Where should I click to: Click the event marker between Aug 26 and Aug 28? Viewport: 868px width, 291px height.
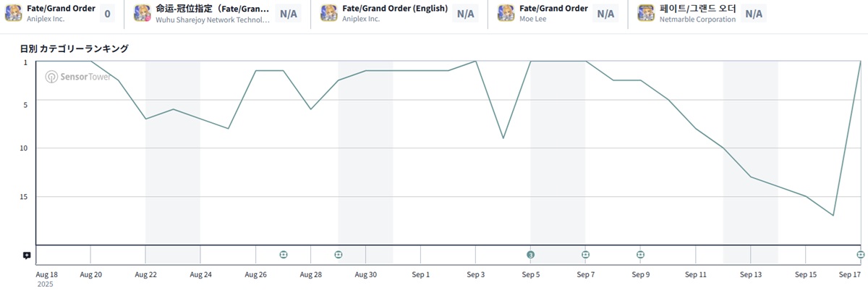[284, 255]
